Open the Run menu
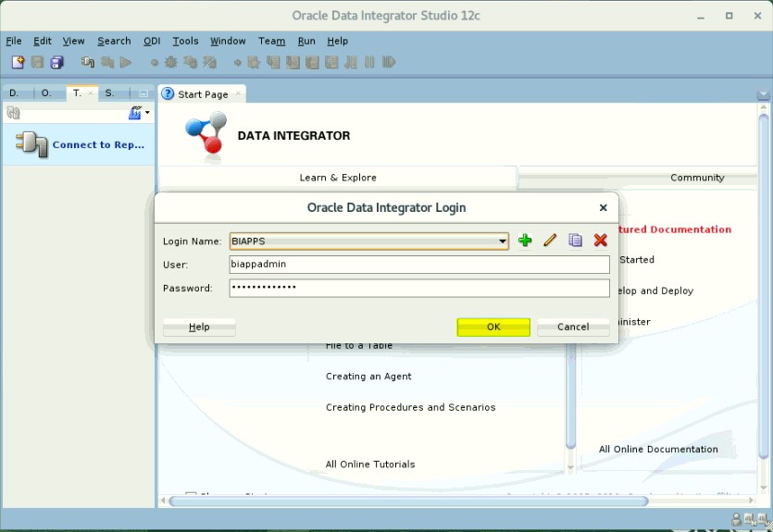 point(306,41)
